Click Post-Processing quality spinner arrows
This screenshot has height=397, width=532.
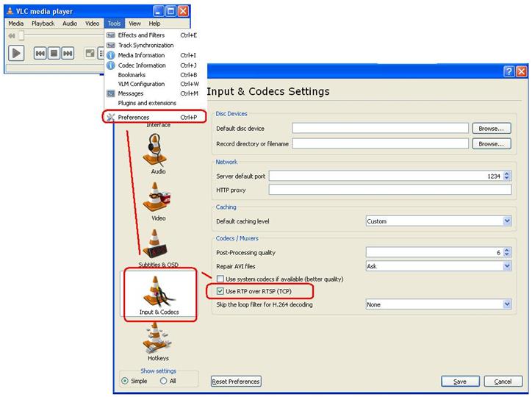point(506,252)
